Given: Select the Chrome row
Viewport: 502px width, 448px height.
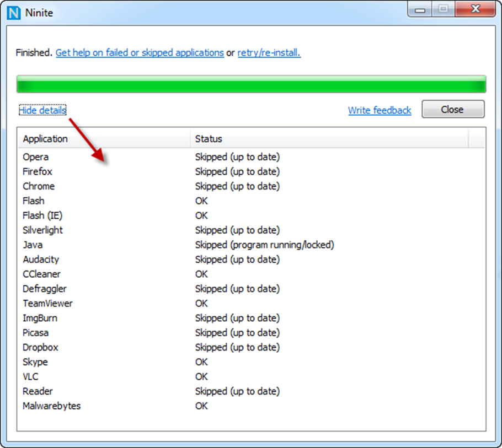Looking at the screenshot, I should (x=252, y=186).
